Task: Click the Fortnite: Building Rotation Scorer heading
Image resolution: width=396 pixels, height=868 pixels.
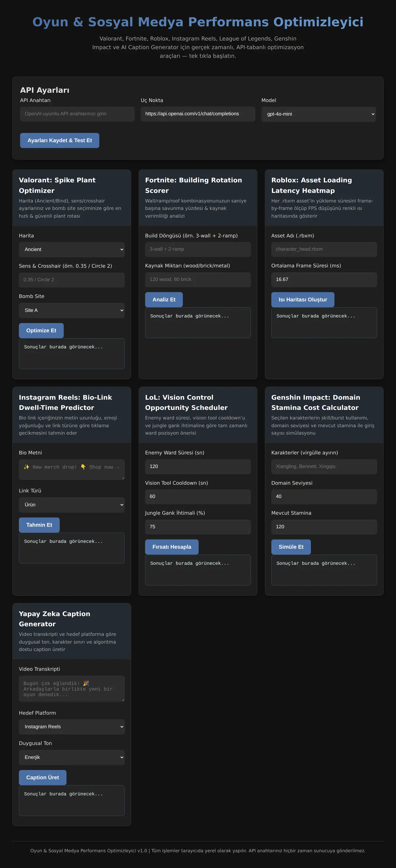Action: point(194,185)
